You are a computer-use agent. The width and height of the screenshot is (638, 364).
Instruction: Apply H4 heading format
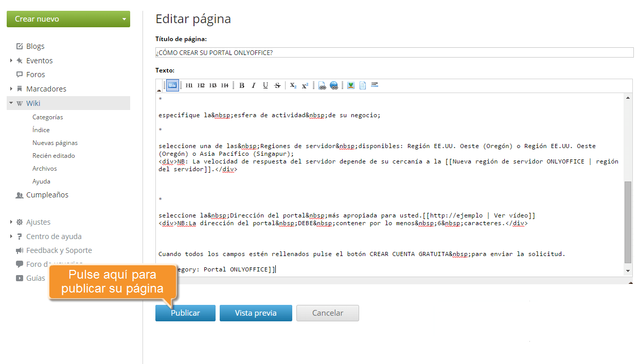pyautogui.click(x=225, y=85)
